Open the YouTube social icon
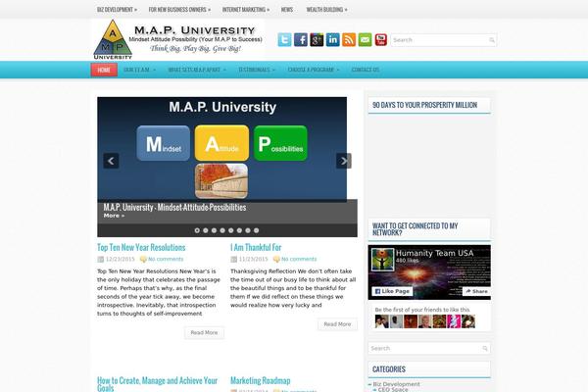Screen dimensions: 588x392 tap(381, 40)
